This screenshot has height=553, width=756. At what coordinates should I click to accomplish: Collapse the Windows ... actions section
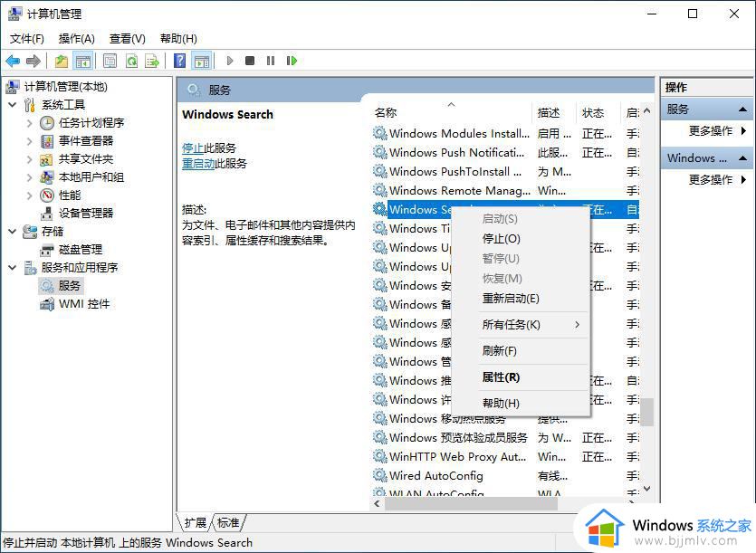tap(743, 158)
